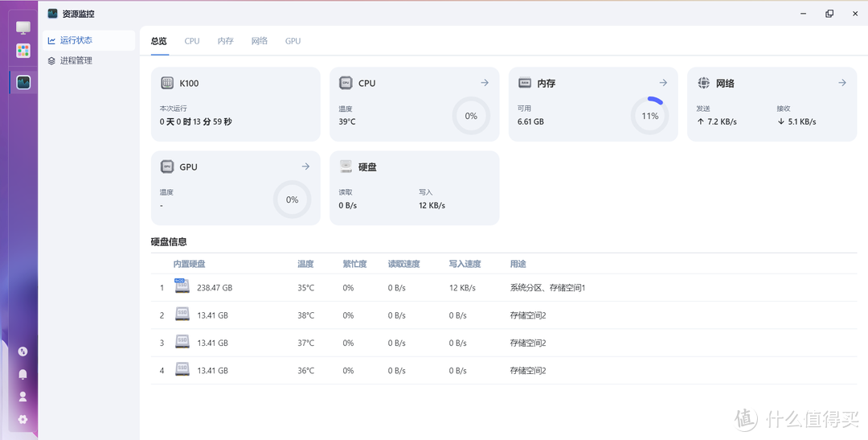
Task: Select 进程管理 in the left menu
Action: pos(88,61)
